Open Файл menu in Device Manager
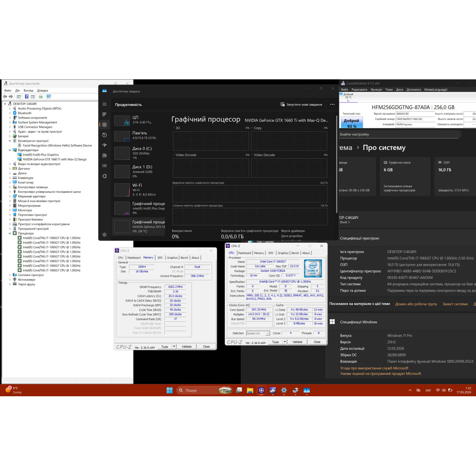 (8, 90)
